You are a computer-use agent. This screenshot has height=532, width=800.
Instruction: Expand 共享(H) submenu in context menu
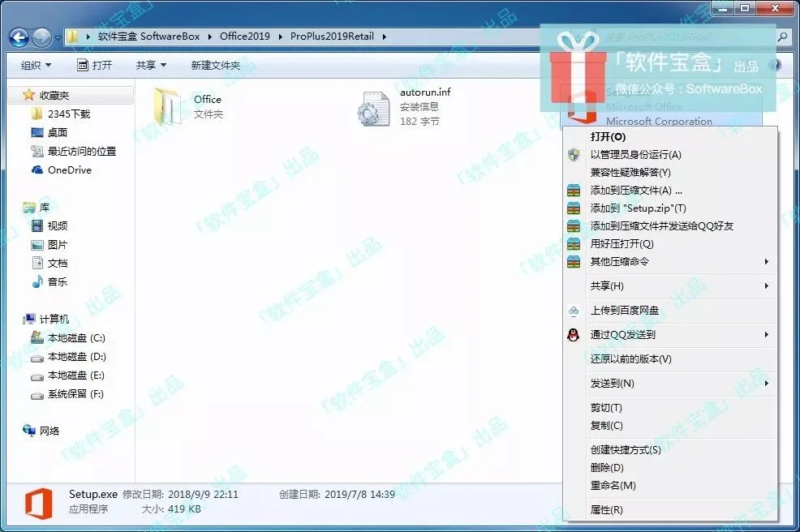tap(670, 286)
